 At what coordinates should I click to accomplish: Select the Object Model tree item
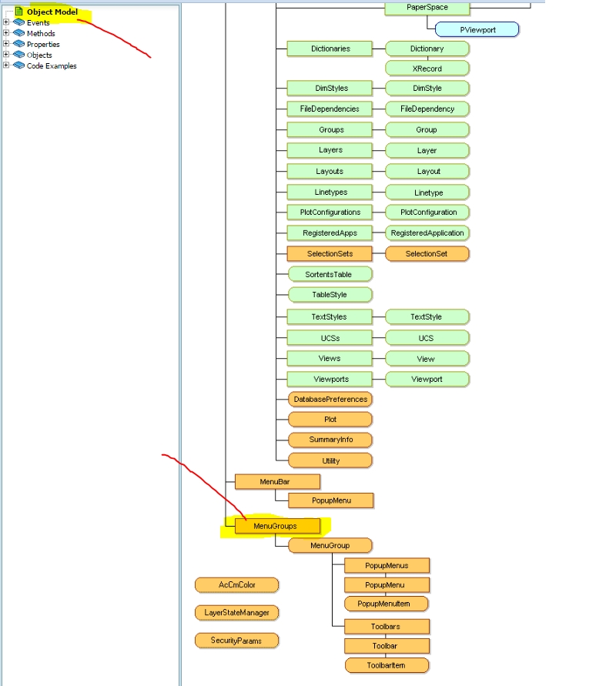point(52,12)
